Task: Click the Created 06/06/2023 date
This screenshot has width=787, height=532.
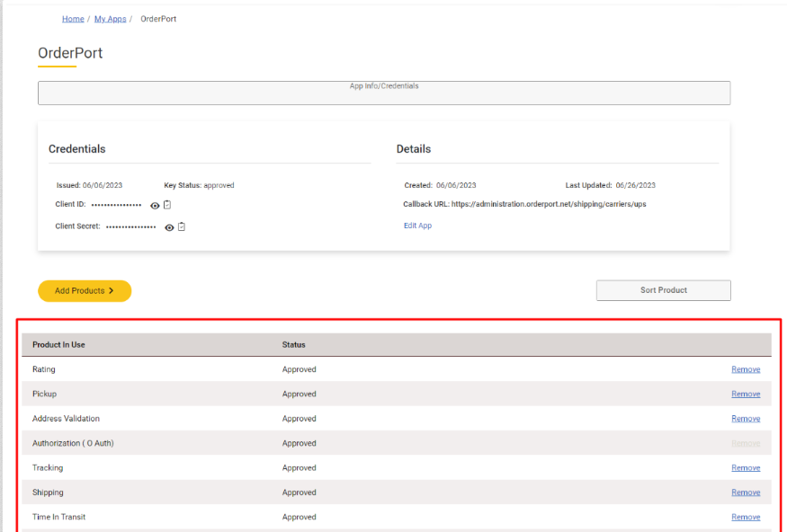Action: point(456,185)
